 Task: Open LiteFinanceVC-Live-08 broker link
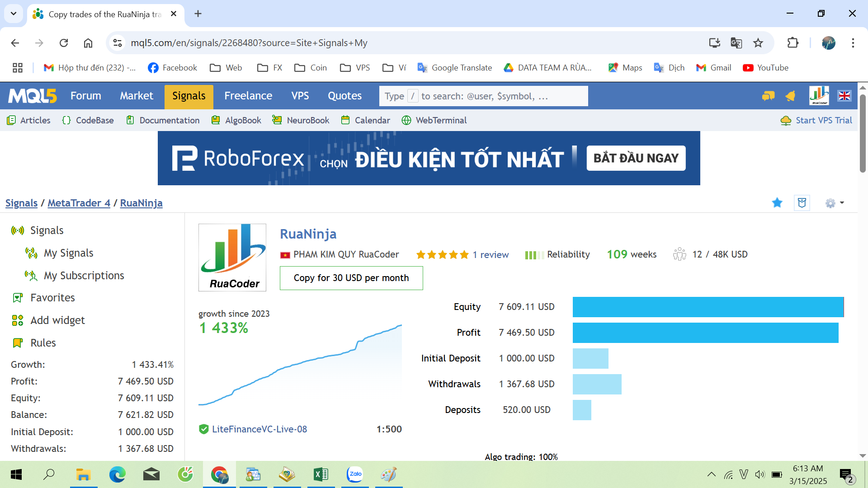(259, 429)
